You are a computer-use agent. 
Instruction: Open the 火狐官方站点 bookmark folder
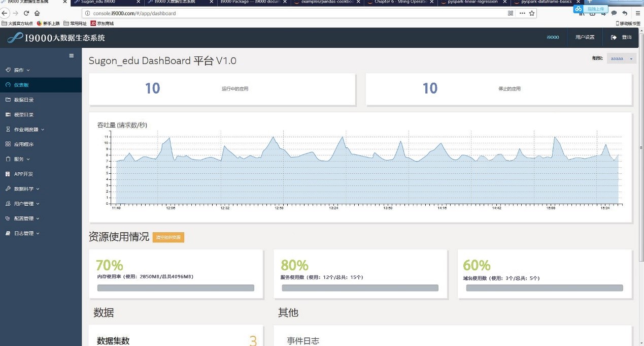coord(17,23)
